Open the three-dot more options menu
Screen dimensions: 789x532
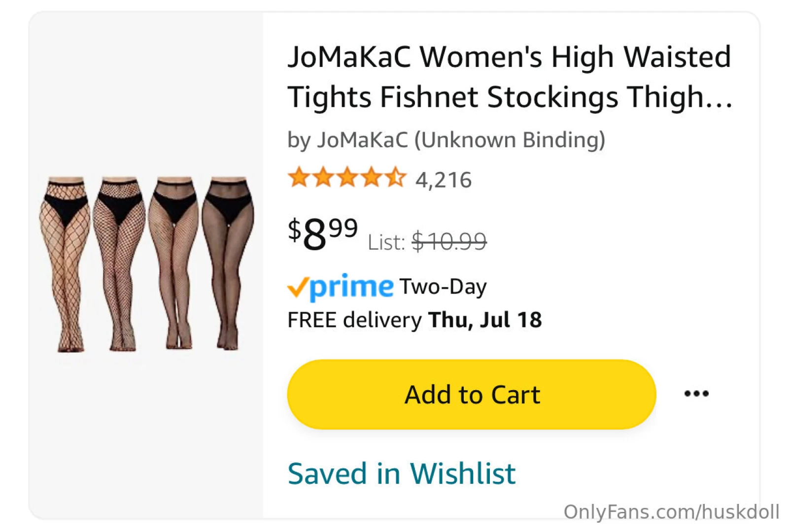696,393
